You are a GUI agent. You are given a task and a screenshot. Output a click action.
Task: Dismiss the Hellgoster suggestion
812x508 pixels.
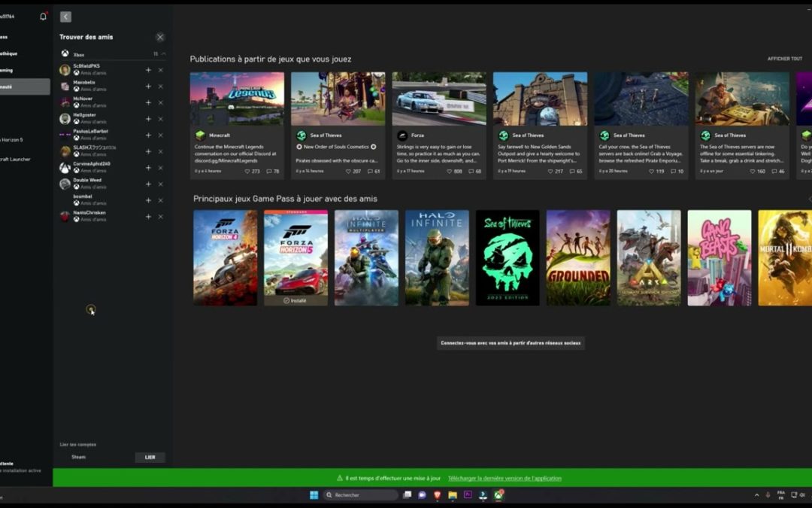point(161,119)
